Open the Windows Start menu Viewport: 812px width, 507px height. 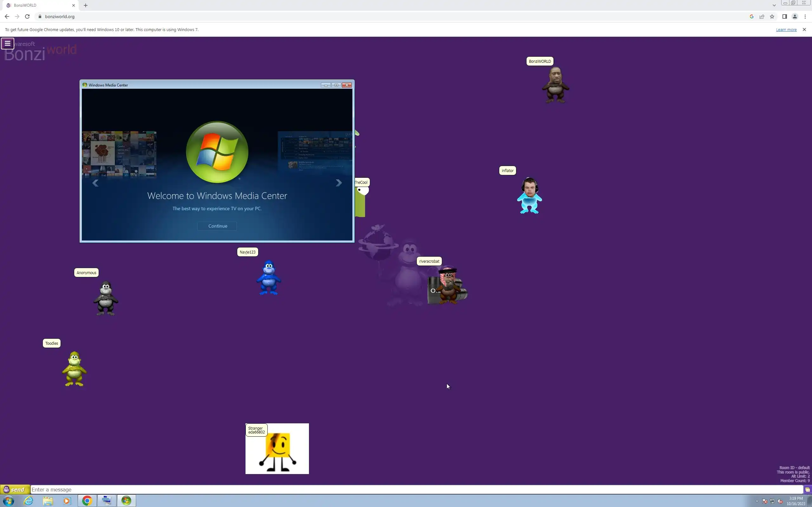(x=8, y=501)
